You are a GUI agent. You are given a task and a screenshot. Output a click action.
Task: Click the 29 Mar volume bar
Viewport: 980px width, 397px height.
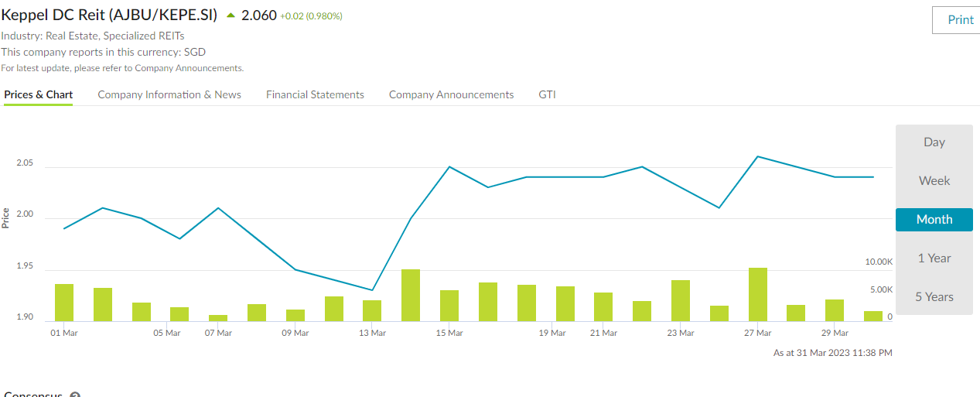pyautogui.click(x=835, y=310)
